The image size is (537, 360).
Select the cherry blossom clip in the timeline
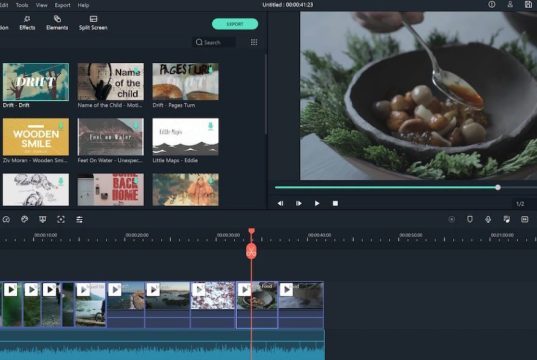coord(213,305)
